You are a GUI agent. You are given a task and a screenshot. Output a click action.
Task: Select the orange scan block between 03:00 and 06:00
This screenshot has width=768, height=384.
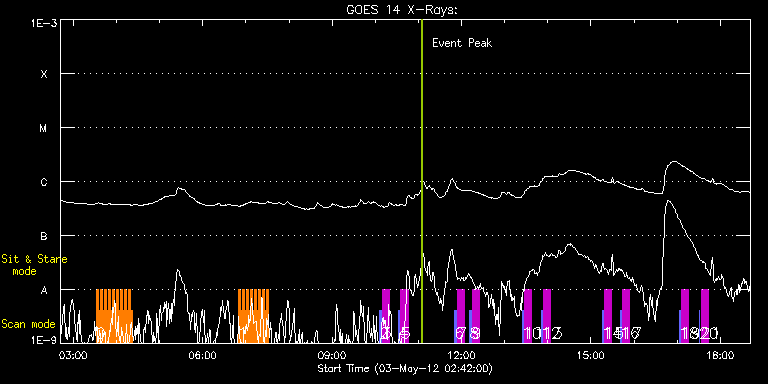point(114,316)
